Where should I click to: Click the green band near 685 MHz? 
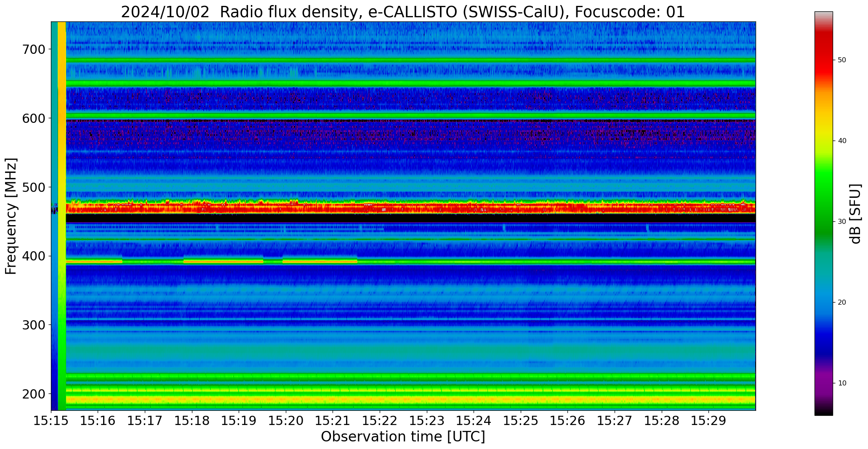point(410,60)
